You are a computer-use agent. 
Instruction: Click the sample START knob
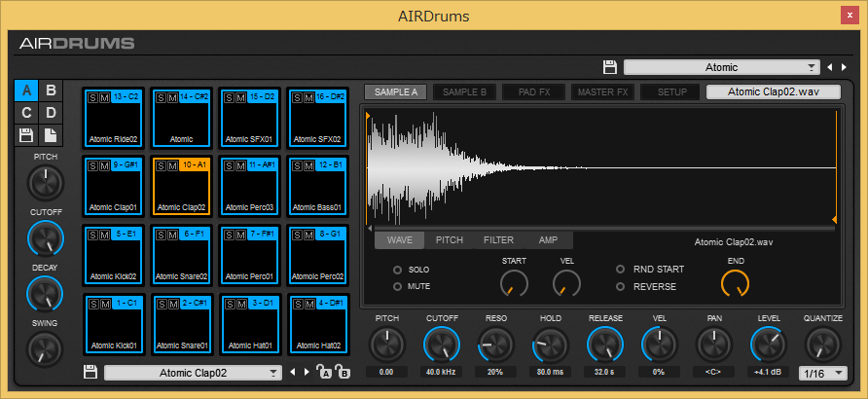click(514, 284)
